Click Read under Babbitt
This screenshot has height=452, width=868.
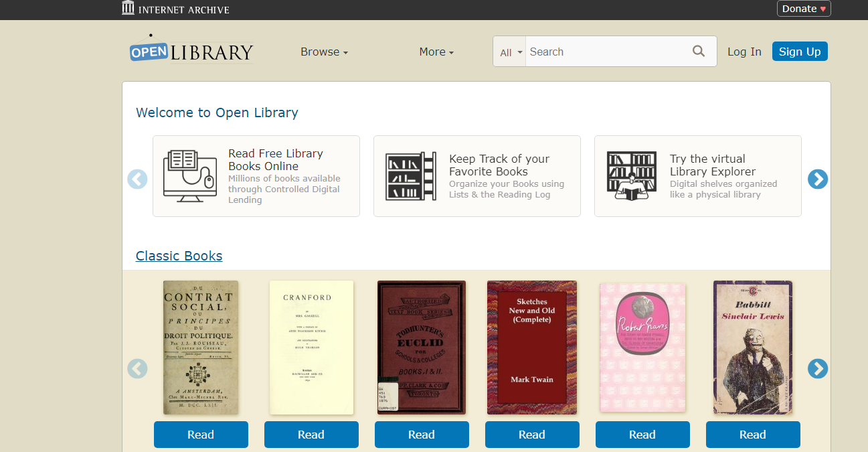coord(753,435)
